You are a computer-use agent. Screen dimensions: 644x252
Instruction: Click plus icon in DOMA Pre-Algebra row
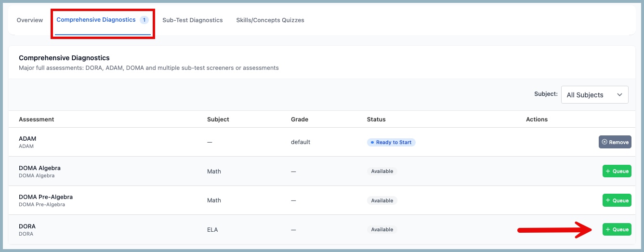pos(608,200)
